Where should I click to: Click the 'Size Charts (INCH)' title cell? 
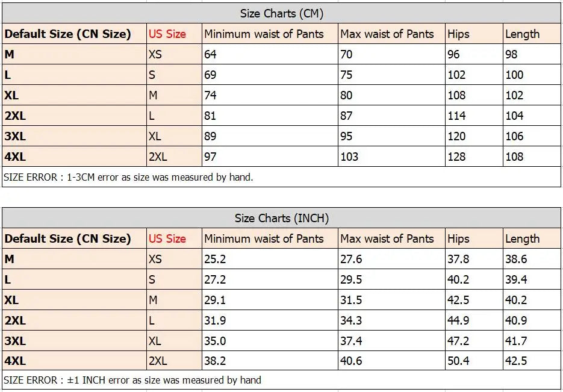pos(281,218)
